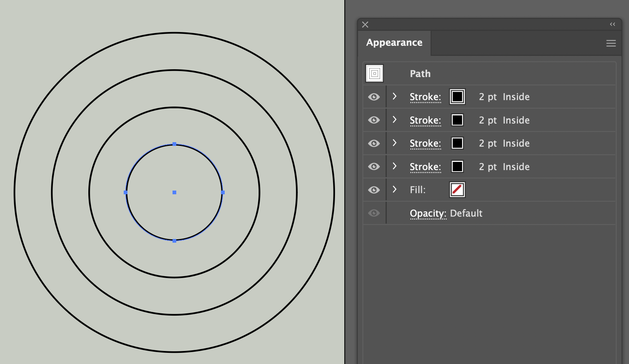Expand the fourth Stroke row chevron

coord(395,166)
